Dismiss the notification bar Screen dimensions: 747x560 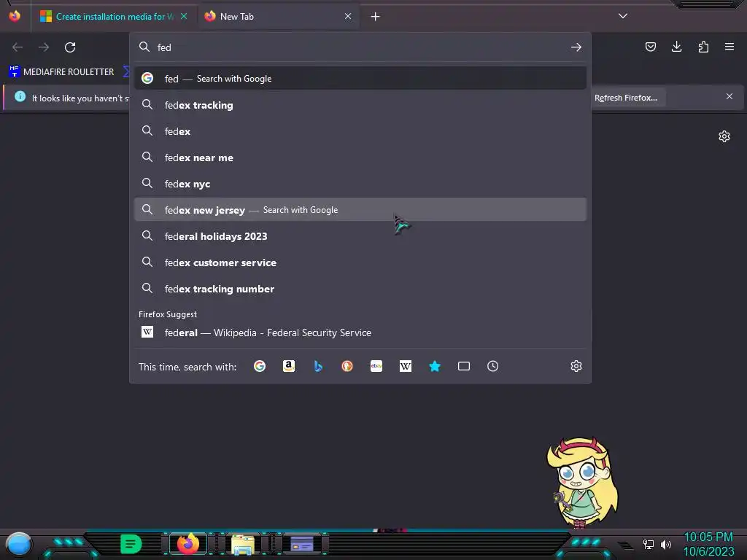729,97
